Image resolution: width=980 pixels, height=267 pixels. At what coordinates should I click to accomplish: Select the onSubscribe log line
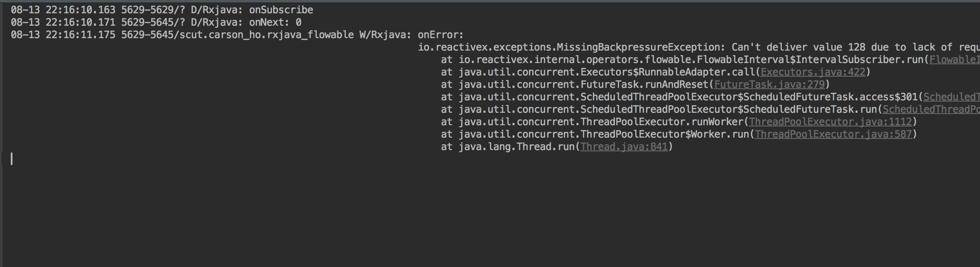tap(162, 10)
